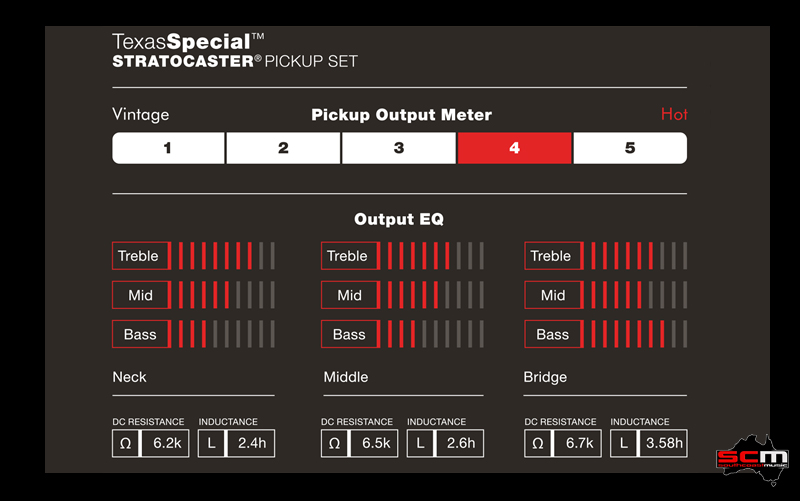Click the Middle pickup Treble label box

point(350,256)
